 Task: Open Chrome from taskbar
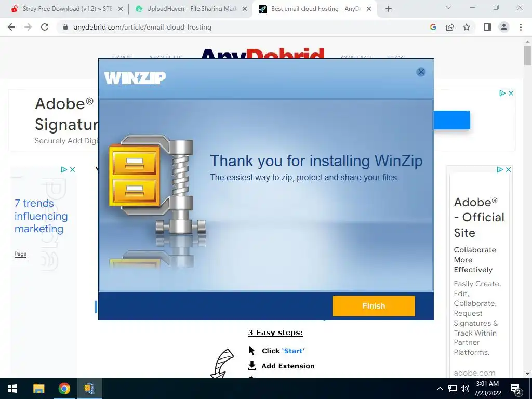pos(64,389)
